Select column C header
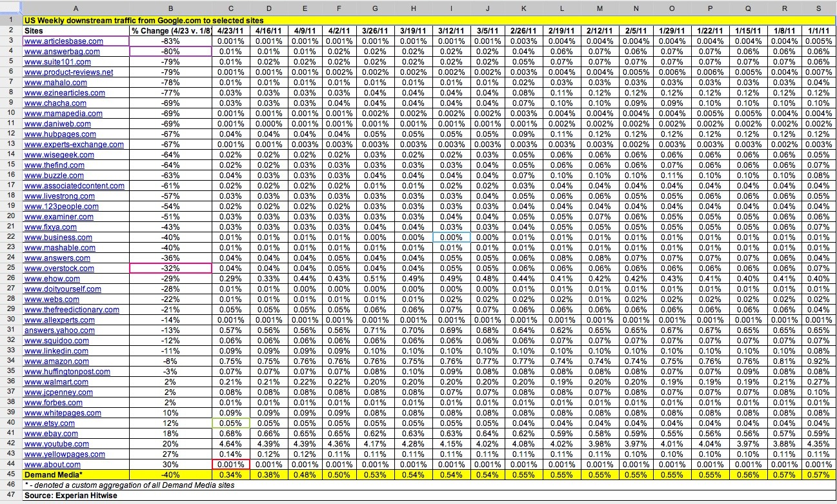The width and height of the screenshot is (837, 504). 231,9
